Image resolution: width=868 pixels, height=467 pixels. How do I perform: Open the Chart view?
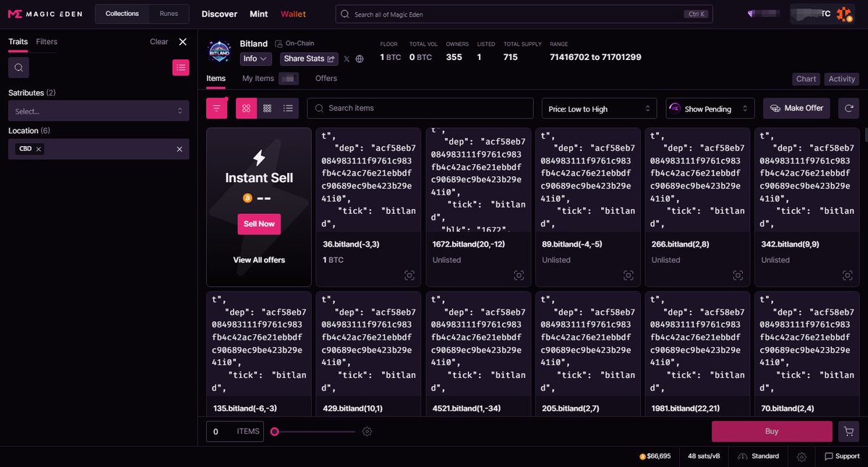point(806,79)
